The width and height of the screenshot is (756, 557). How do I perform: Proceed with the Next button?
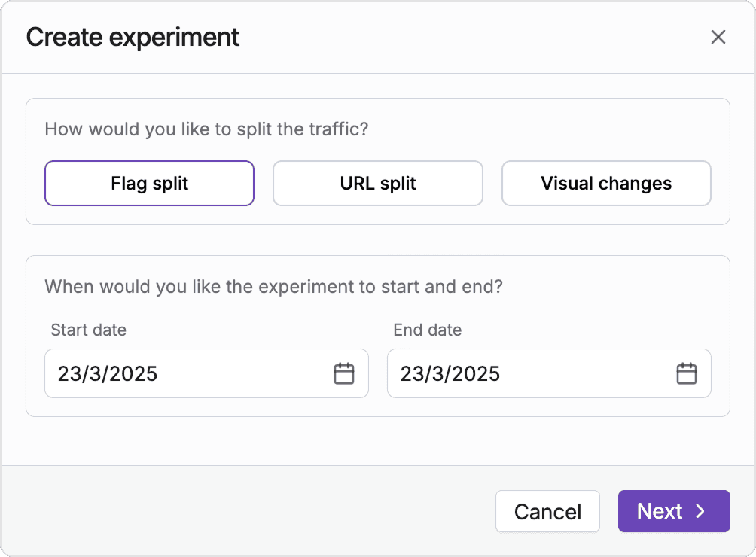pyautogui.click(x=674, y=511)
